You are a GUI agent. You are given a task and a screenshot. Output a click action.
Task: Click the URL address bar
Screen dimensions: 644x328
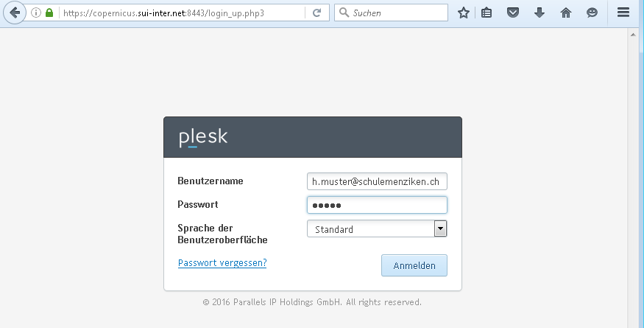[x=183, y=13]
